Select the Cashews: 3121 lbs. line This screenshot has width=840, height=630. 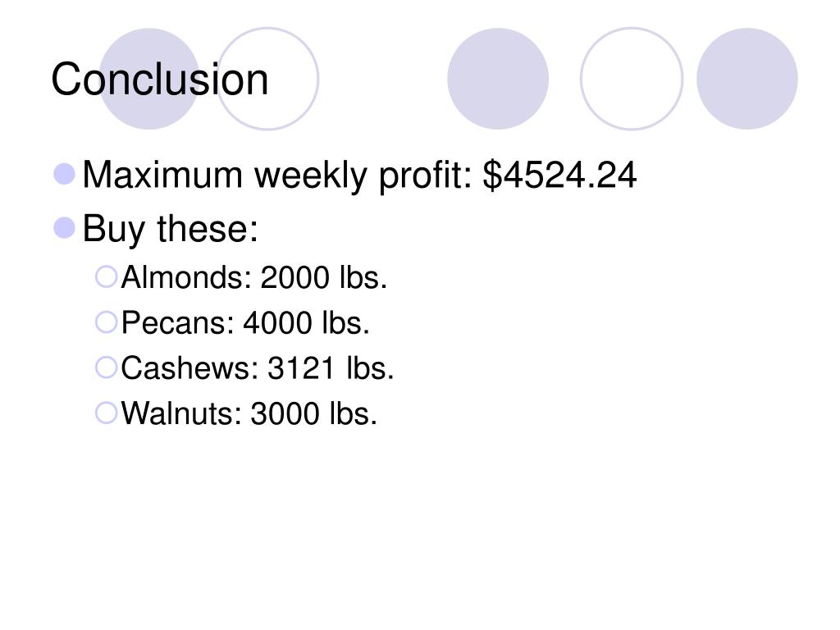(x=258, y=368)
